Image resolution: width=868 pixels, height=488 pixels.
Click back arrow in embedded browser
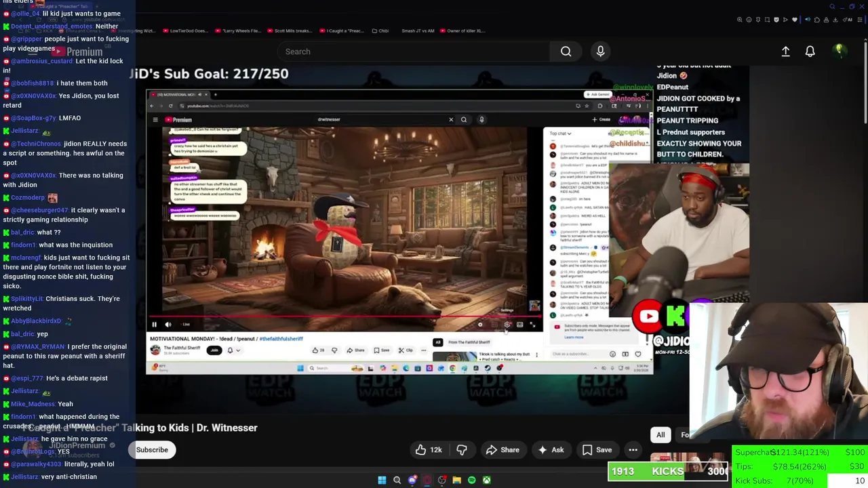coord(153,106)
